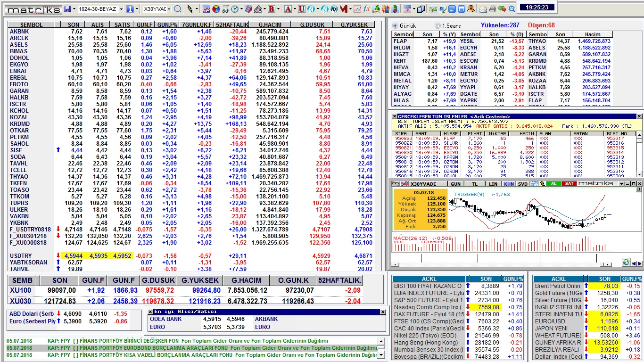The image size is (644, 362).
Task: Click the green refresh icon under the chart
Action: click(627, 262)
